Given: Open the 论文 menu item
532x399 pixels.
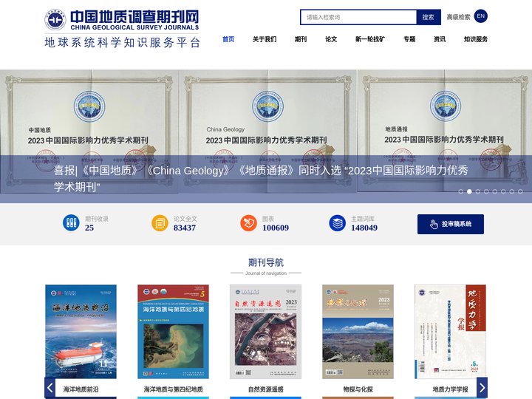Looking at the screenshot, I should click(x=331, y=39).
